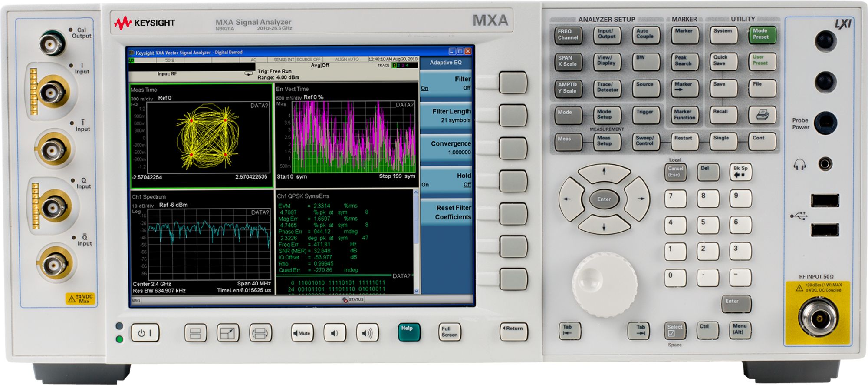Click the large rotary tuning knob

tap(604, 285)
